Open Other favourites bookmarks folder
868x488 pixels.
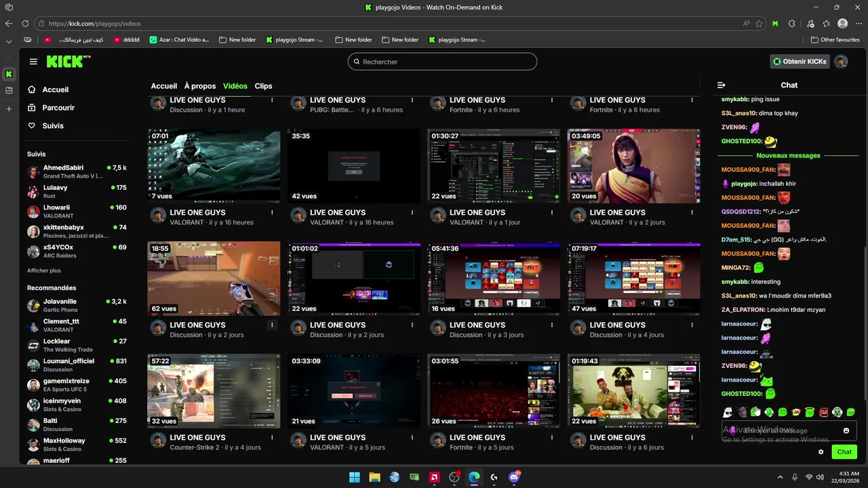click(835, 39)
